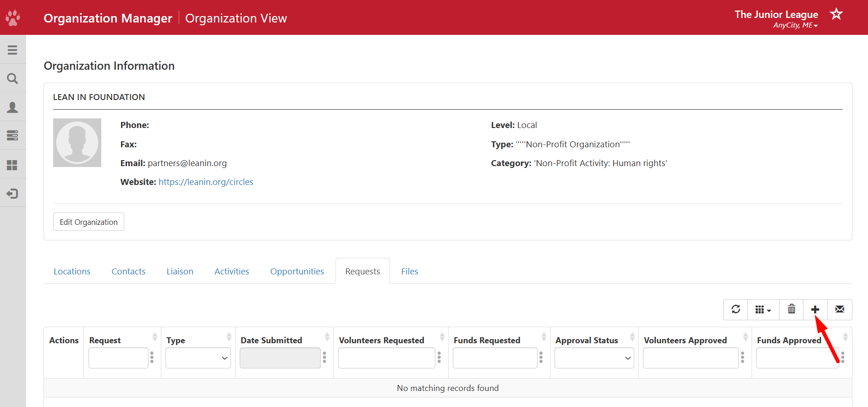Switch to the Liaison tab
This screenshot has width=868, height=407.
point(180,271)
